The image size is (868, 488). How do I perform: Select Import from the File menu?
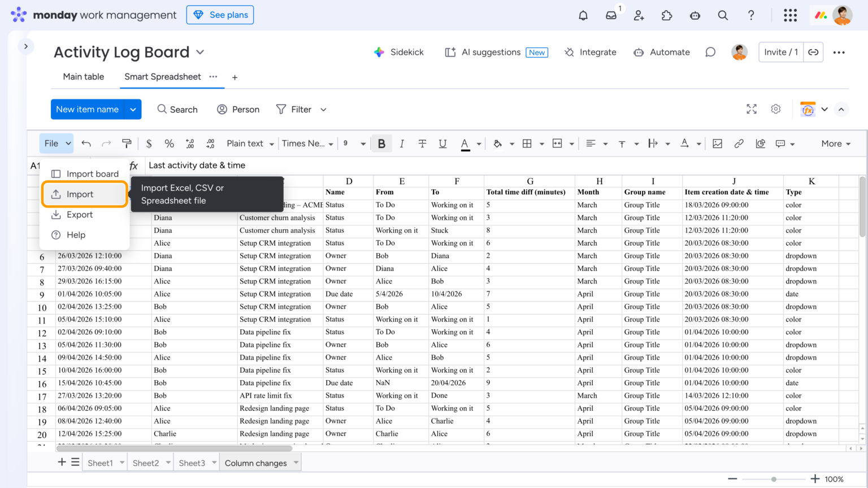click(84, 194)
